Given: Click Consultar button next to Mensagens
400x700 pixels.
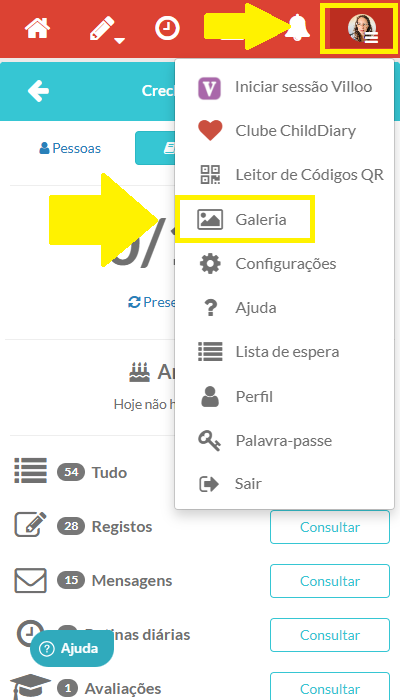Looking at the screenshot, I should pyautogui.click(x=330, y=581).
